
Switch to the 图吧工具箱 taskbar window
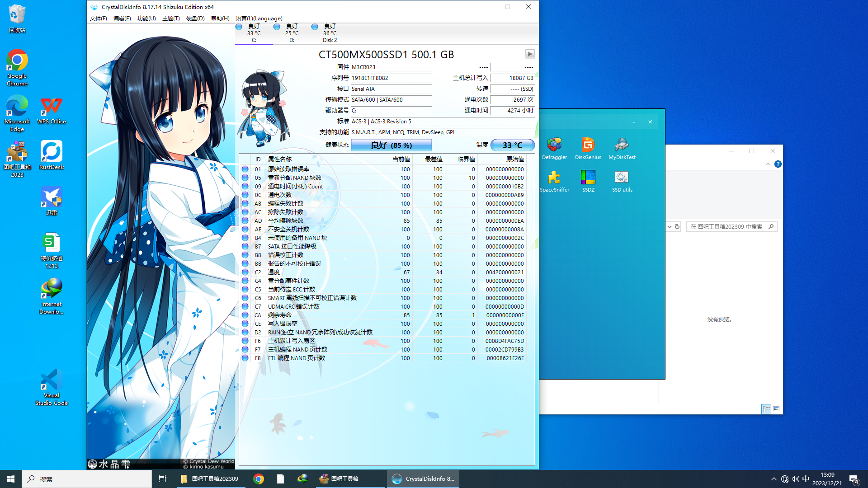click(350, 479)
